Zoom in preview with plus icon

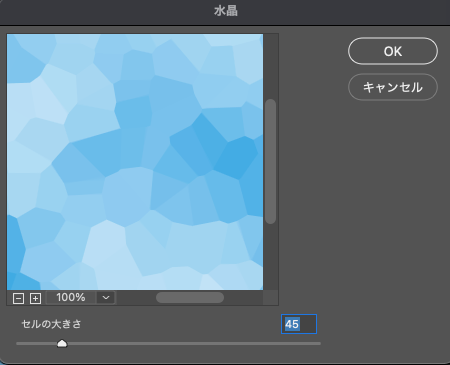click(x=35, y=298)
